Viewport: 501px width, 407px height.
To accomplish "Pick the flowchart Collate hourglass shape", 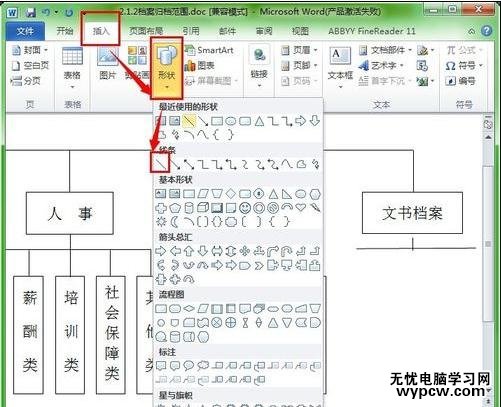I will coord(246,323).
